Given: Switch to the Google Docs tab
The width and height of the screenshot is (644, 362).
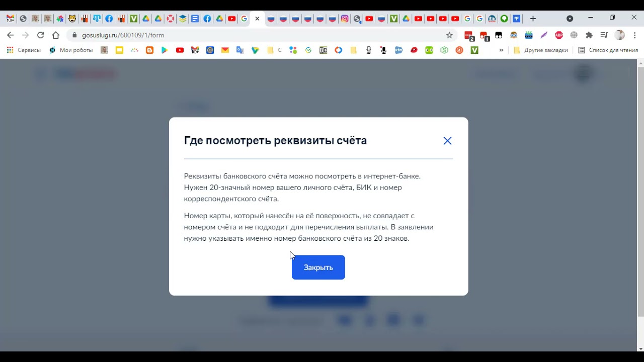Looking at the screenshot, I should click(195, 19).
